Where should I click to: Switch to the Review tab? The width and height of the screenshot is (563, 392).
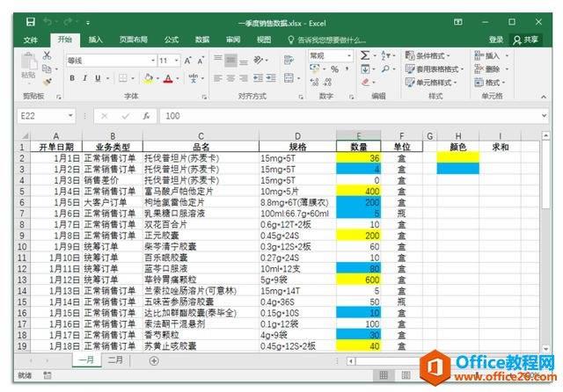(x=233, y=40)
